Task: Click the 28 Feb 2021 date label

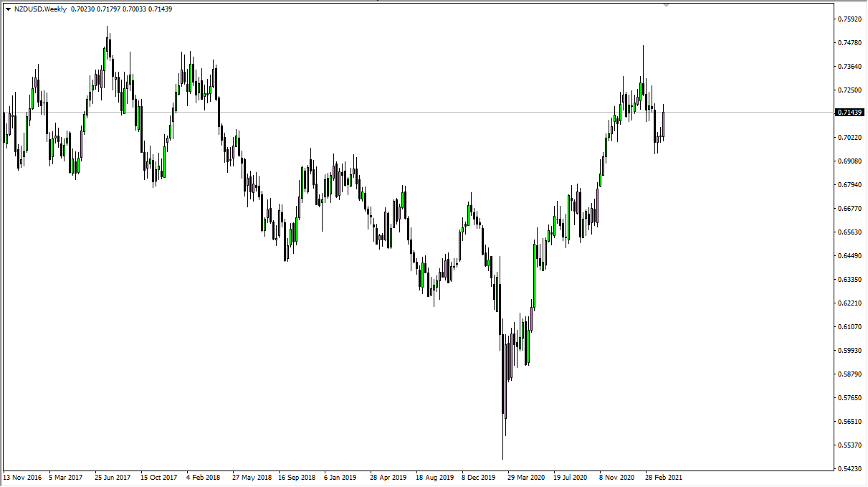Action: click(663, 476)
